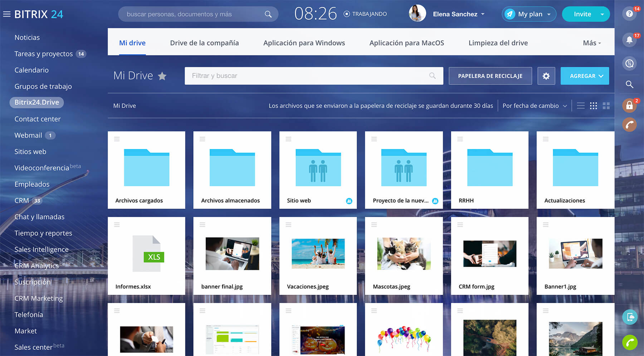The image size is (644, 356).
Task: Open notifications bell icon
Action: click(x=629, y=40)
